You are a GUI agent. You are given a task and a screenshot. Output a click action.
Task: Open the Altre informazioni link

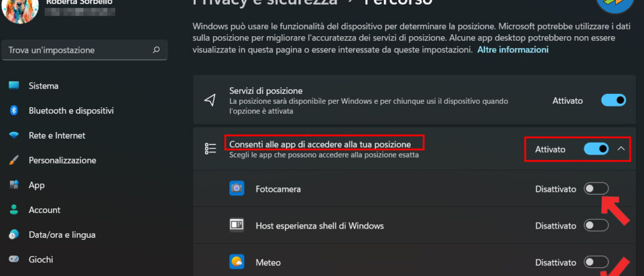pyautogui.click(x=513, y=49)
